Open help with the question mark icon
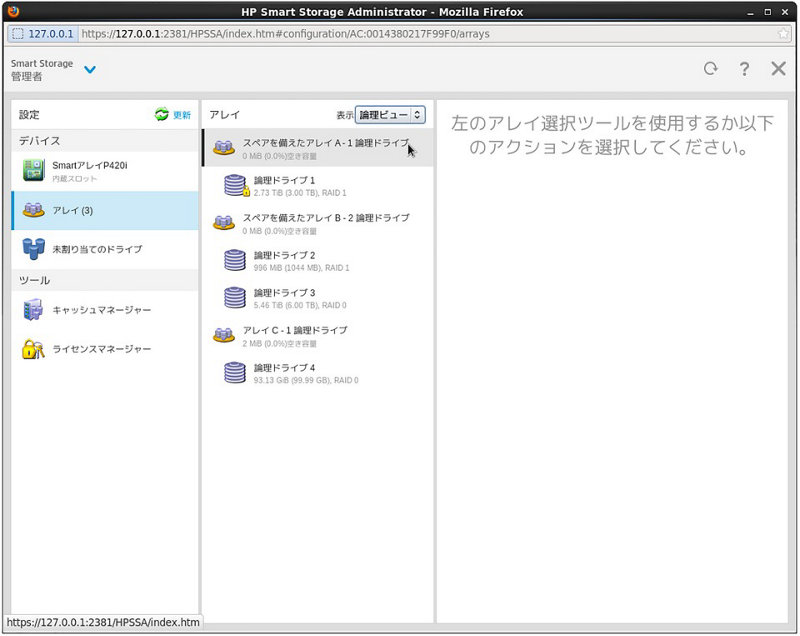This screenshot has height=636, width=800. (x=744, y=69)
